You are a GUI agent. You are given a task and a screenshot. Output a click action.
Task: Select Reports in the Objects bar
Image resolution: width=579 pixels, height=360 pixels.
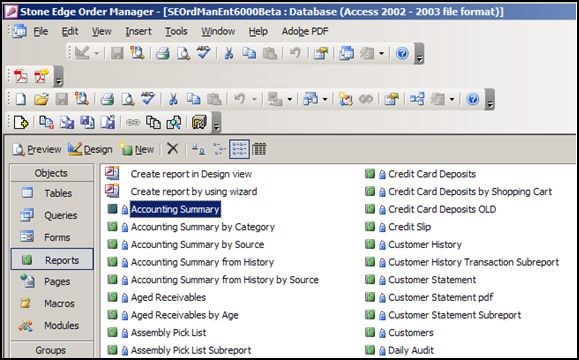(52, 260)
